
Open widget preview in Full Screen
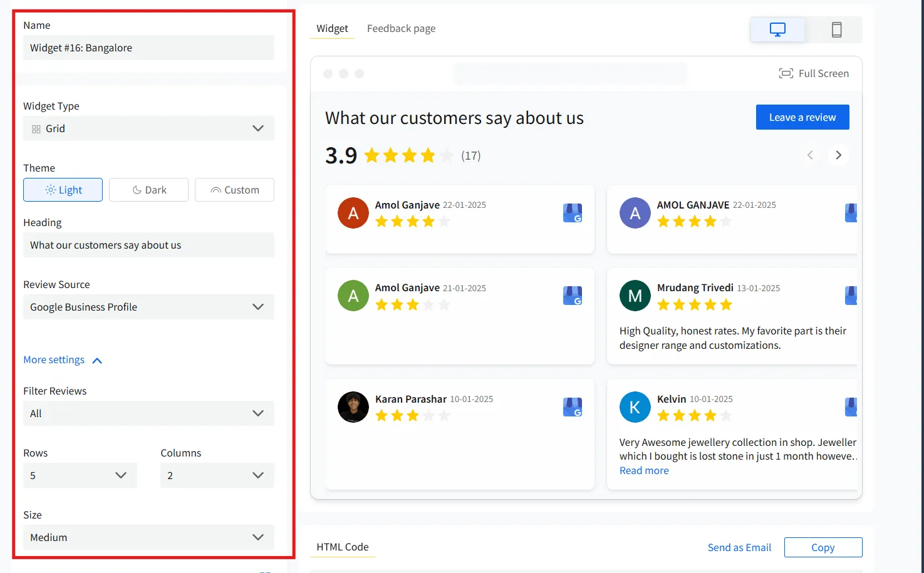point(814,73)
